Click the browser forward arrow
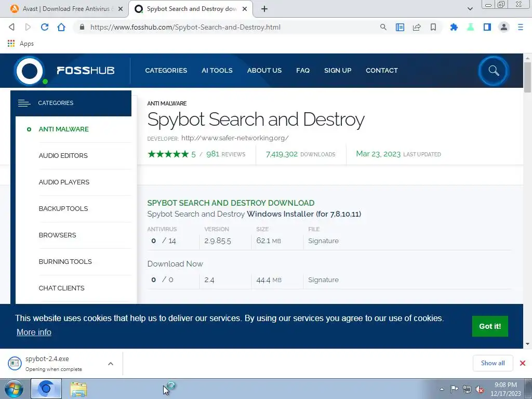 (28, 27)
